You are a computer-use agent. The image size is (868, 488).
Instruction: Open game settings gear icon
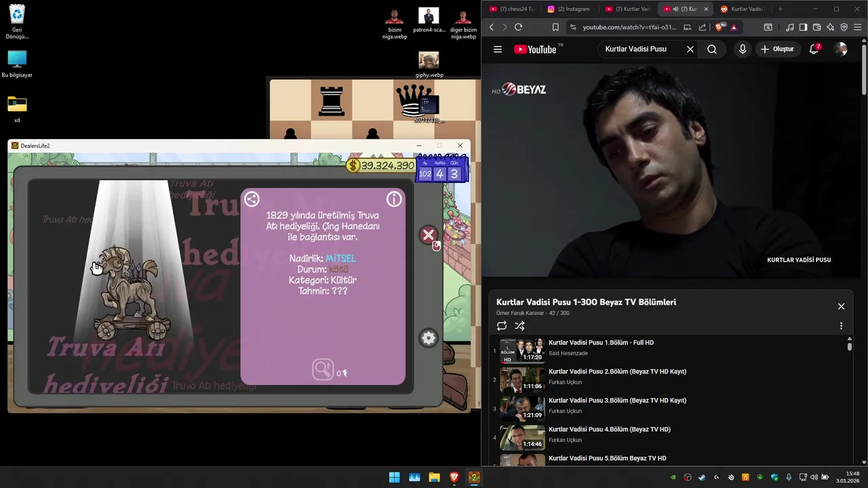click(x=428, y=338)
